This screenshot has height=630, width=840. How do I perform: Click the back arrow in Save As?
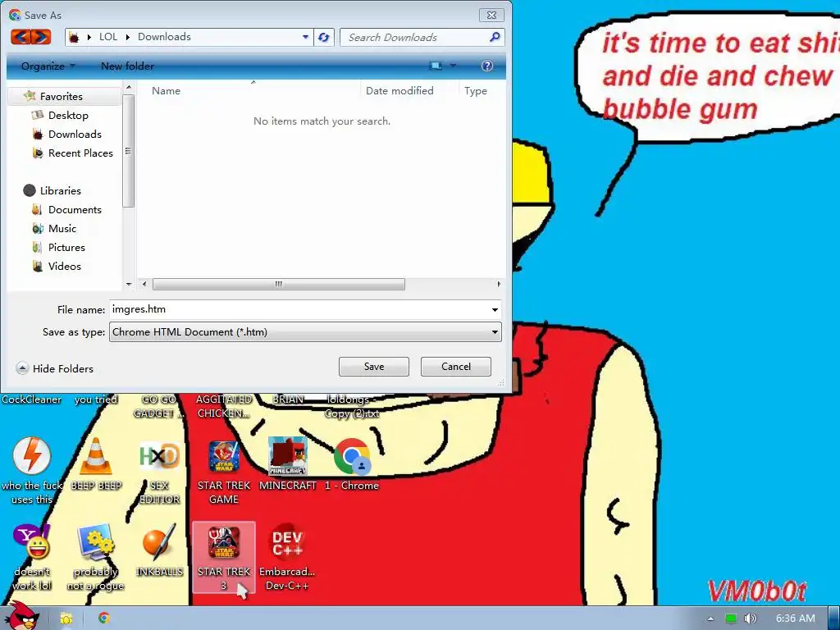point(21,37)
